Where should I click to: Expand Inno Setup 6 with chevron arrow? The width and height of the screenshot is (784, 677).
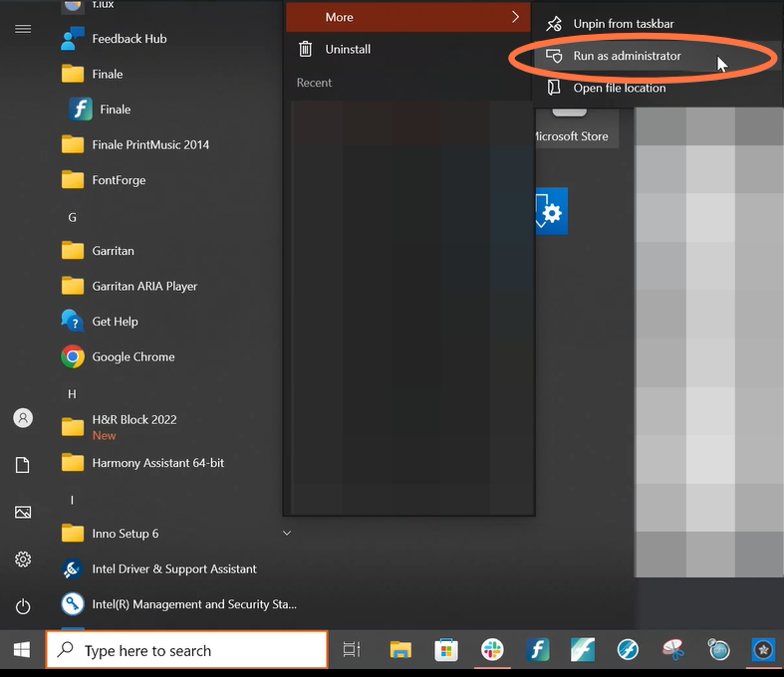(x=287, y=533)
